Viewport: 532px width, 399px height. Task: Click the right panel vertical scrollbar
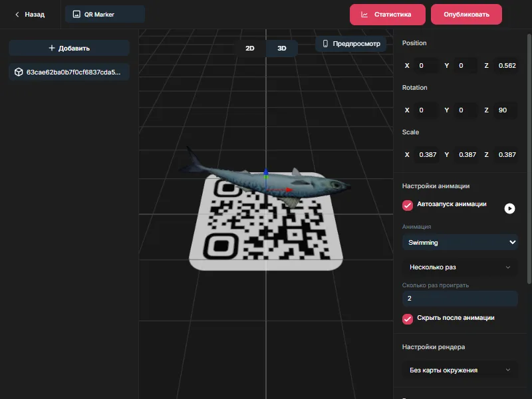(x=529, y=158)
